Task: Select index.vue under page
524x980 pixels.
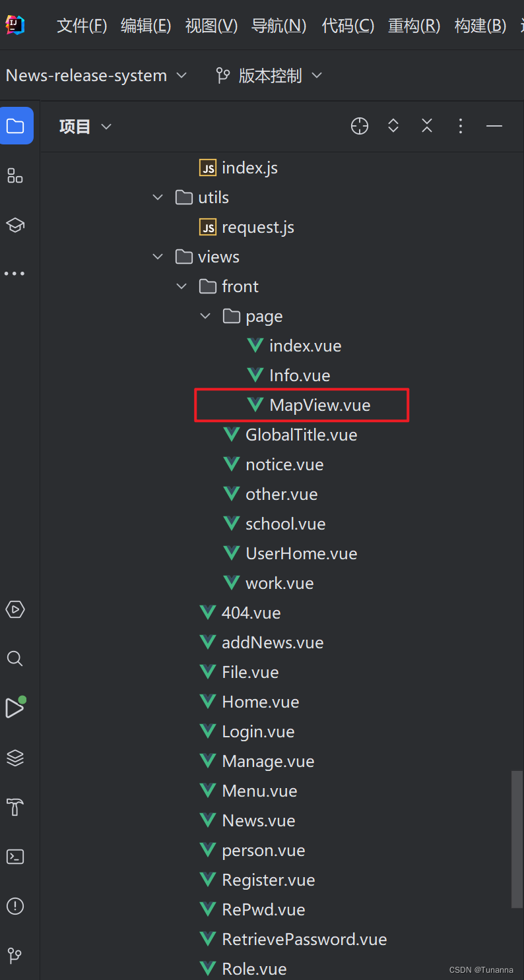Action: pyautogui.click(x=305, y=346)
